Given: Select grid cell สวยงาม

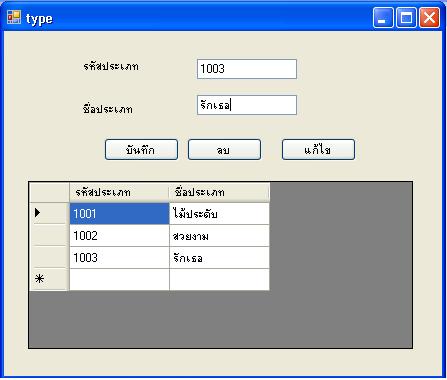Looking at the screenshot, I should pos(219,236).
